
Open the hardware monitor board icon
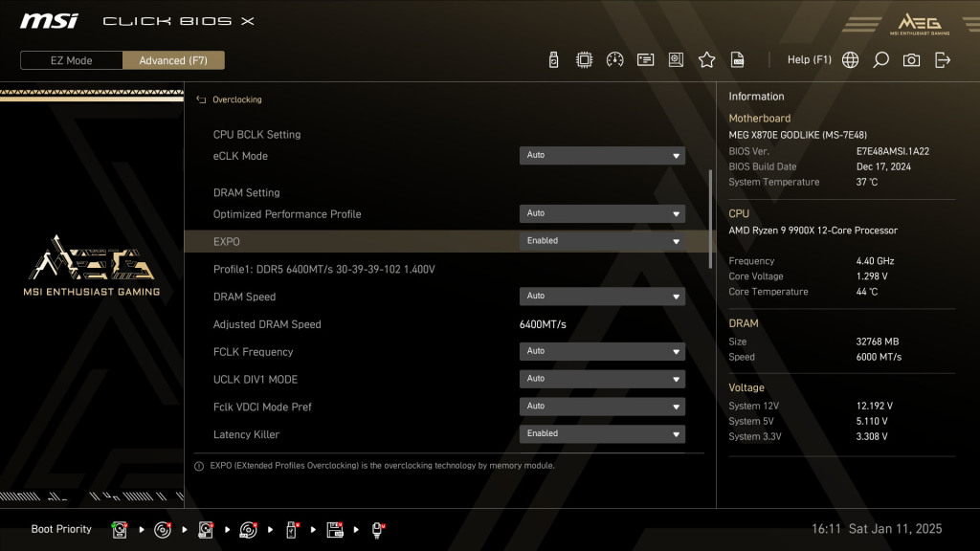(676, 60)
